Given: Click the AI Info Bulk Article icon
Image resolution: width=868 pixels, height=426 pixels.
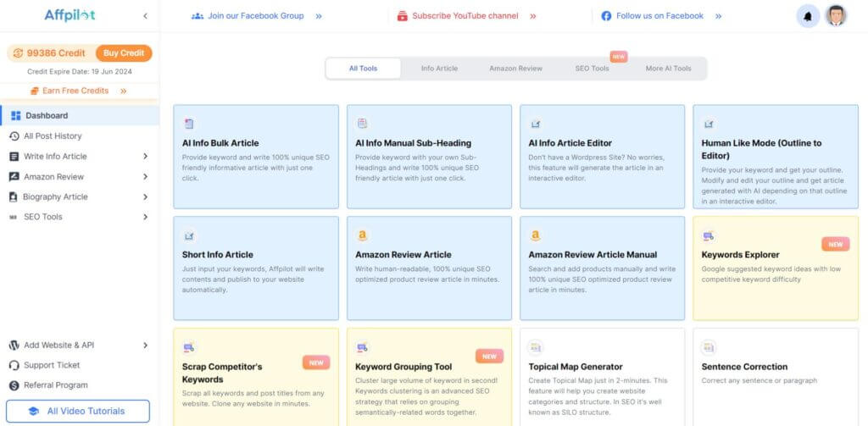Looking at the screenshot, I should pos(189,124).
